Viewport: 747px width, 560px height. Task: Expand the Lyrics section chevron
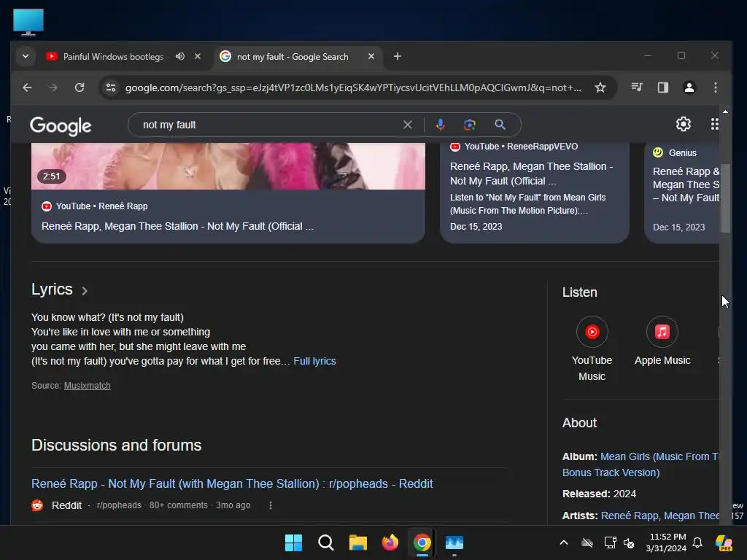pos(85,290)
